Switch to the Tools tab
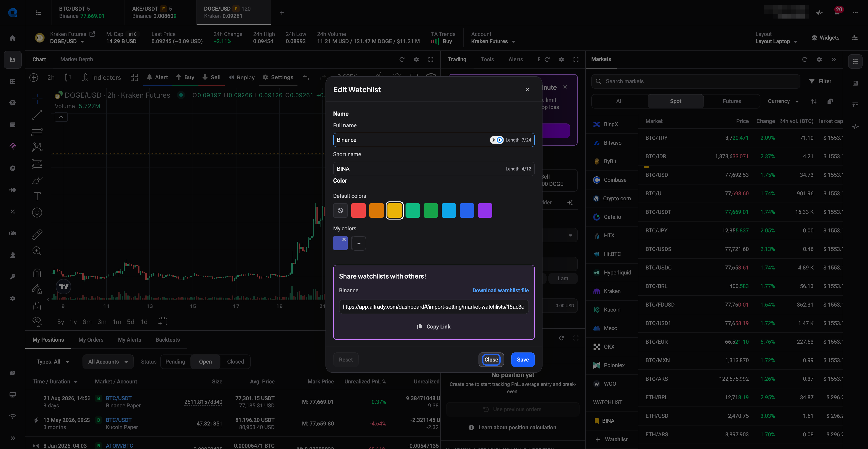The width and height of the screenshot is (868, 449). (487, 59)
